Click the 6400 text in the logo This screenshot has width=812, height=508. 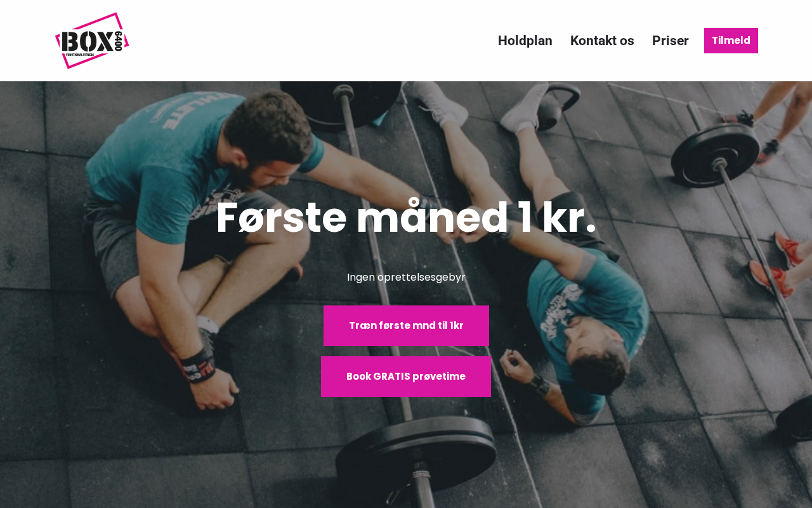click(118, 41)
